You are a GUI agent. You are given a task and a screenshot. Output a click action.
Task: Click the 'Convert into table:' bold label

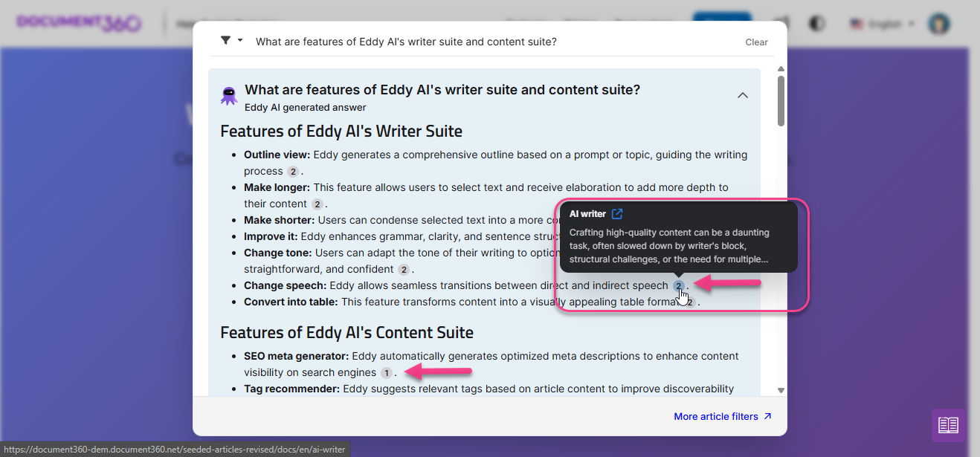pos(291,302)
